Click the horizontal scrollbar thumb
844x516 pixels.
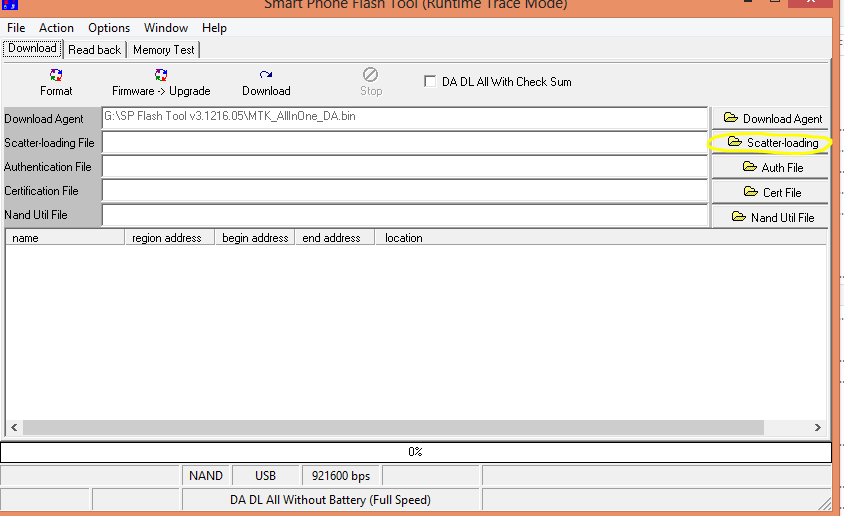pyautogui.click(x=393, y=427)
